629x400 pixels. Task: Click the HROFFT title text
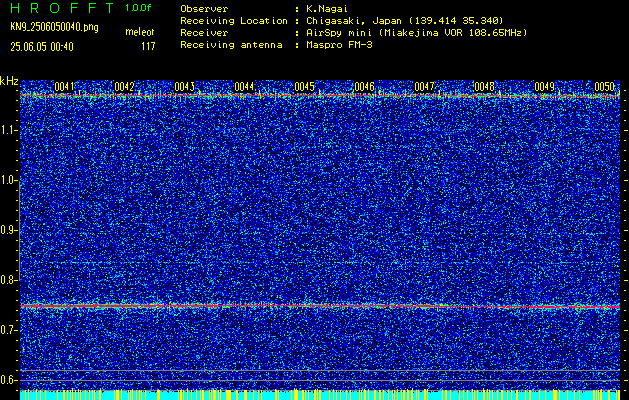(62, 8)
